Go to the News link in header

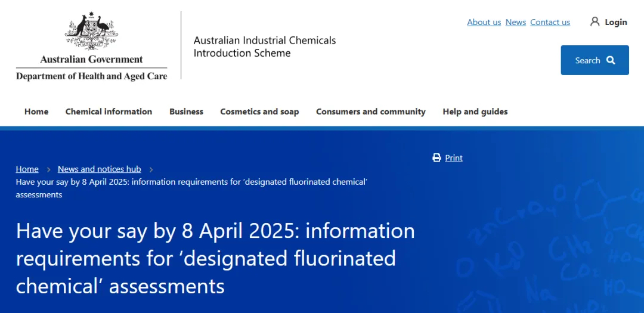click(515, 22)
